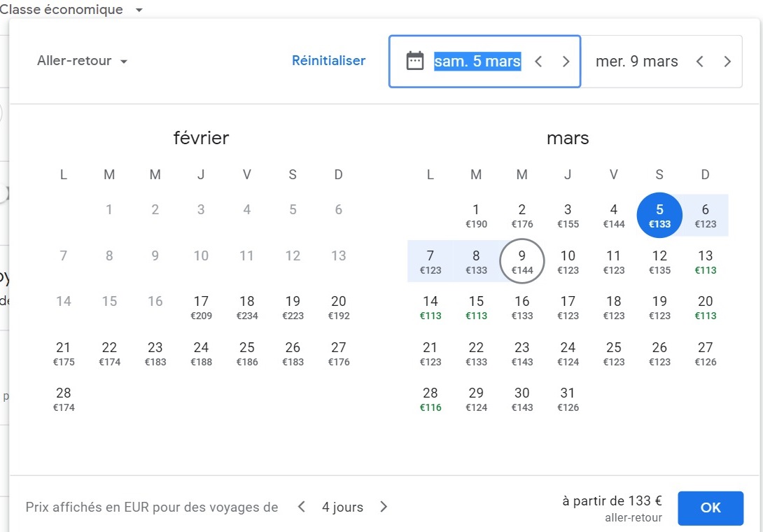This screenshot has height=532, width=763.
Task: Choose 4 March priced €144
Action: pos(614,215)
